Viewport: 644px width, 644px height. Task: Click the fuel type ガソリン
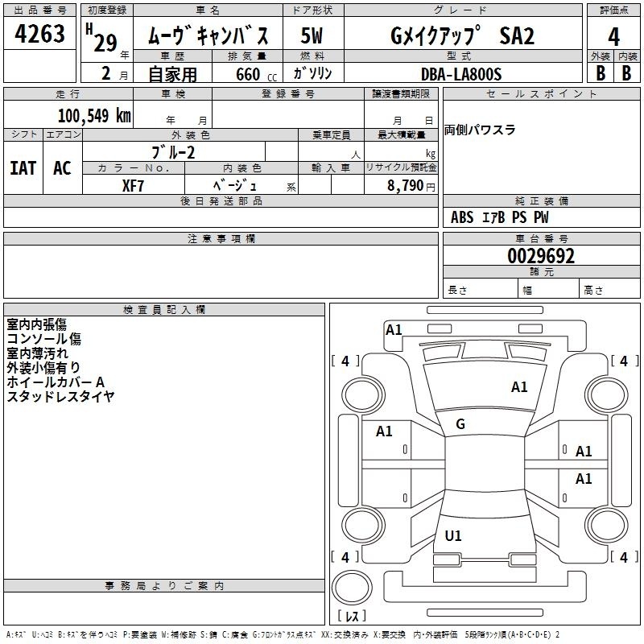coord(312,73)
